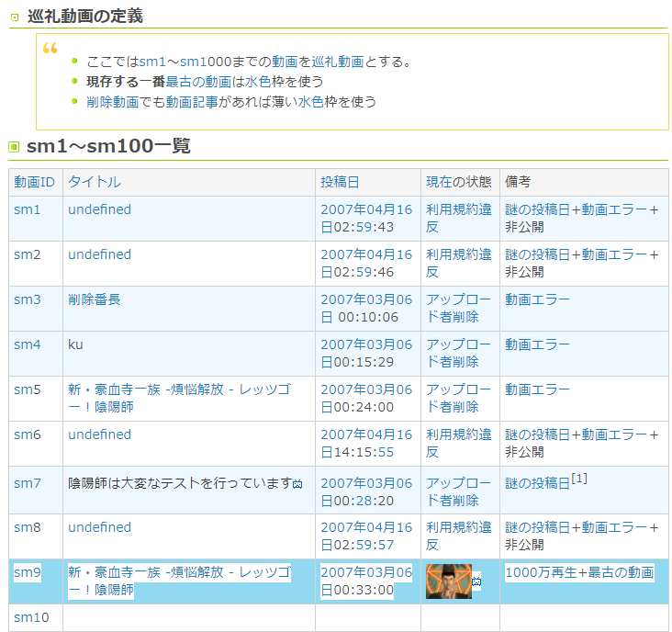The image size is (672, 632).
Task: Click the 動画エラー note in the sm3 row
Action: (537, 299)
